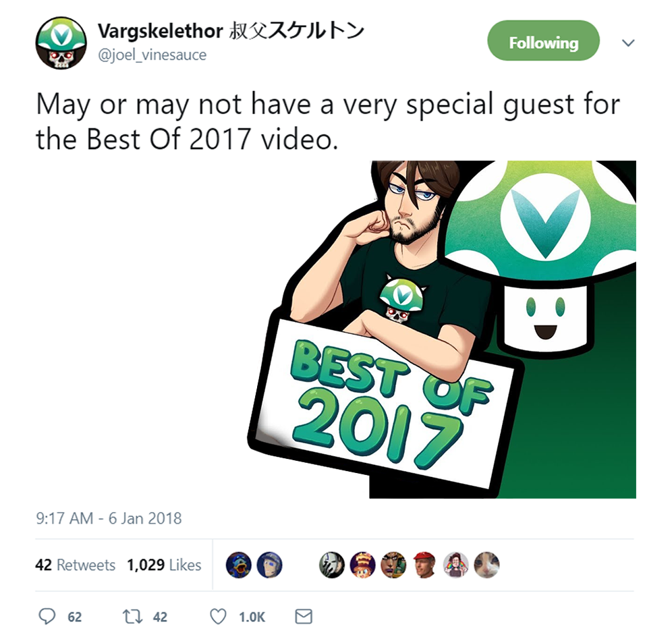Screen dimensions: 672x639
Task: Click the white mask liker avatar
Action: [x=332, y=565]
